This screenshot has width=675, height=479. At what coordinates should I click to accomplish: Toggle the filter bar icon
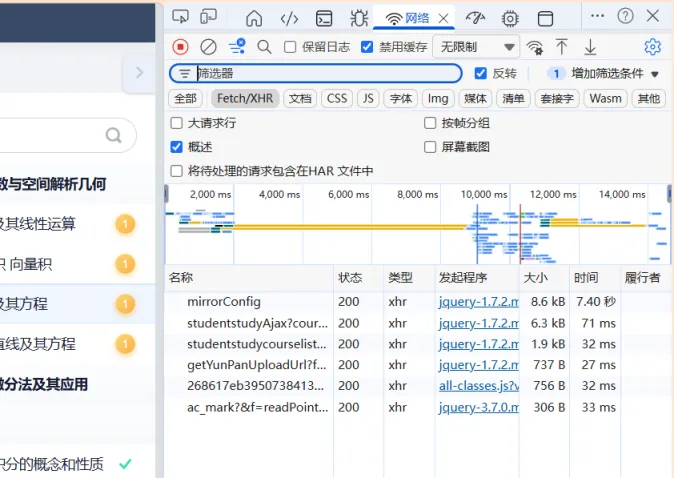[237, 46]
